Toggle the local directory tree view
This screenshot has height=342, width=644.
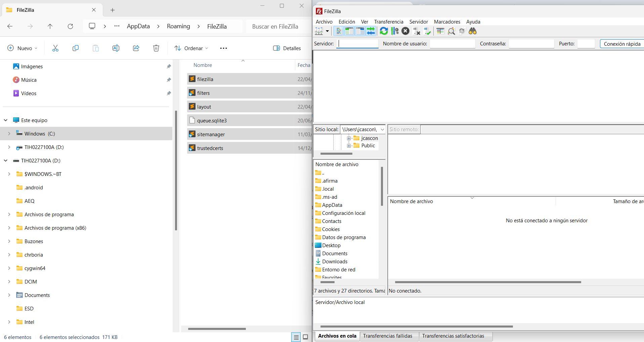tap(349, 31)
